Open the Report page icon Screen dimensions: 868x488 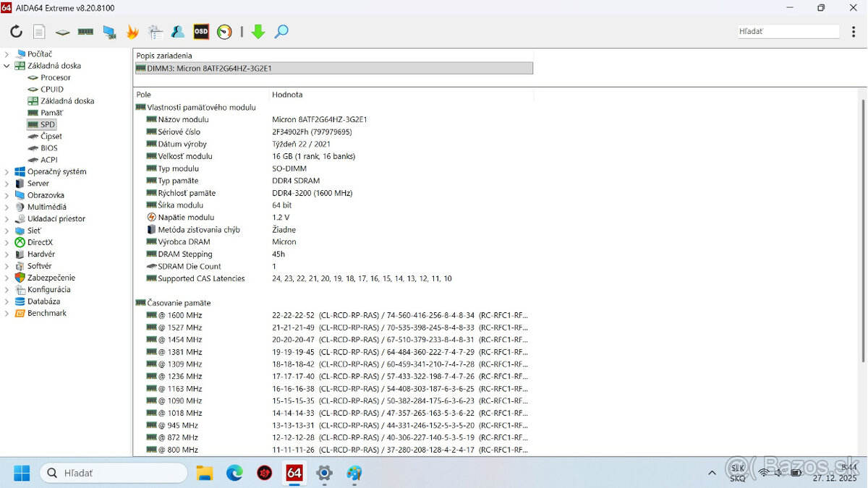point(39,32)
